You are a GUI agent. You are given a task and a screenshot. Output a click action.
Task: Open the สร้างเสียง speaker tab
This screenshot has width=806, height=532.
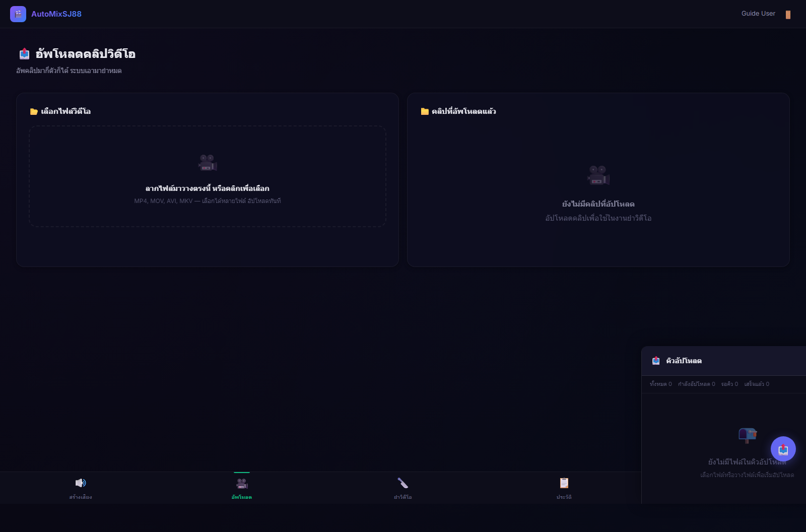click(x=81, y=488)
